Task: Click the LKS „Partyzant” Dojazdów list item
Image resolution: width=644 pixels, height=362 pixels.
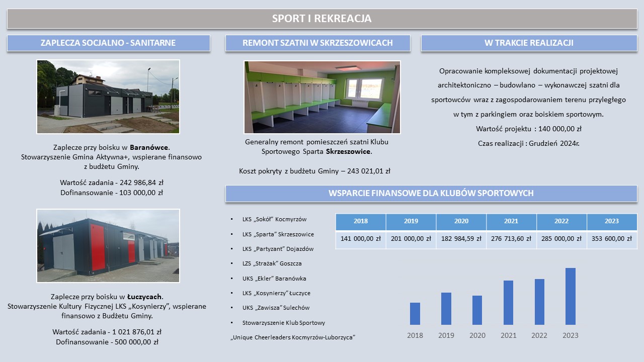Action: [x=278, y=249]
